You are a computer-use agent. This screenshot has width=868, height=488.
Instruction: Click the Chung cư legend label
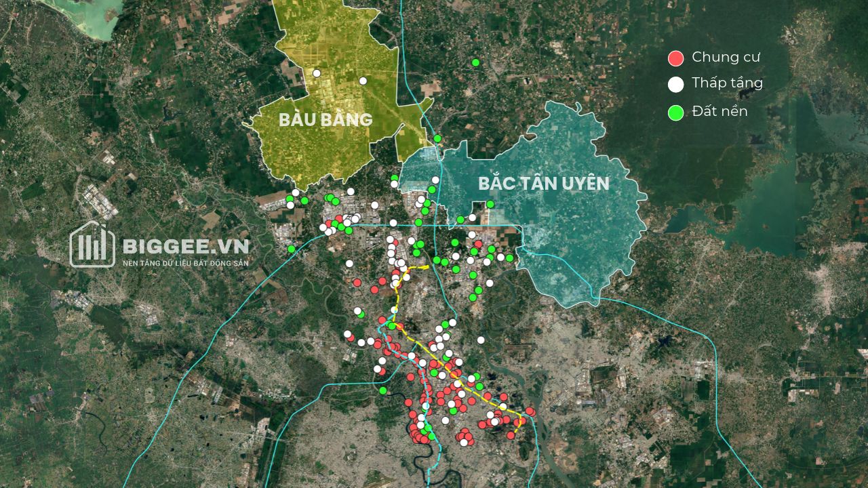tap(726, 58)
